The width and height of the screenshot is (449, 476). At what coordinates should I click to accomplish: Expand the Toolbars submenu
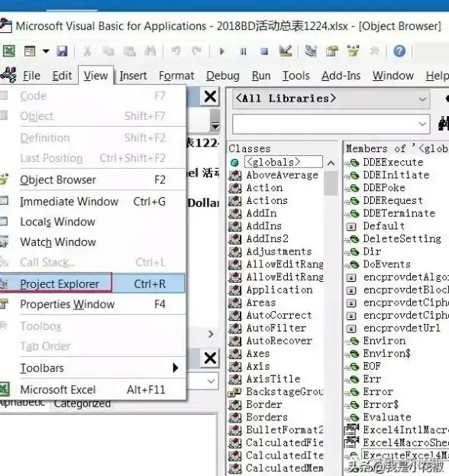tap(92, 368)
